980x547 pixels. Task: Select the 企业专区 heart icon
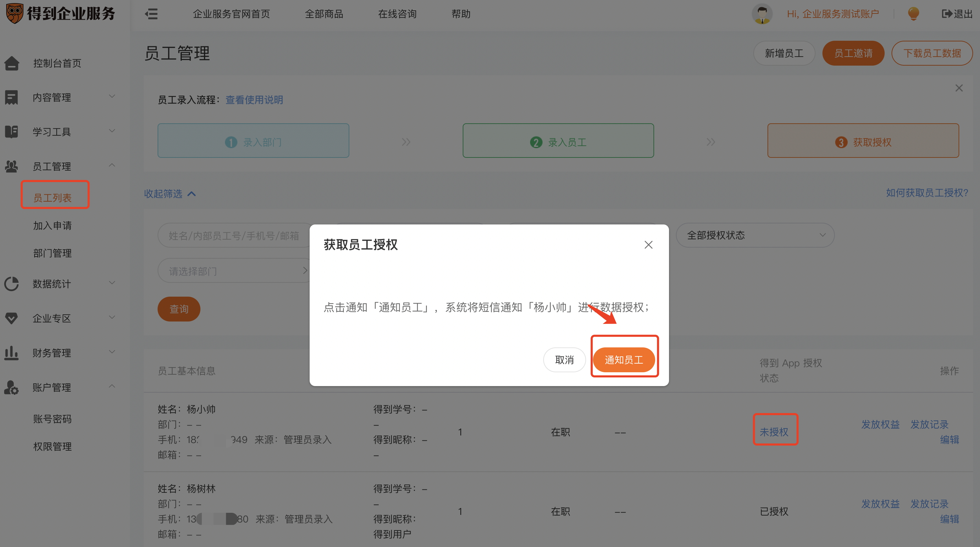click(12, 318)
